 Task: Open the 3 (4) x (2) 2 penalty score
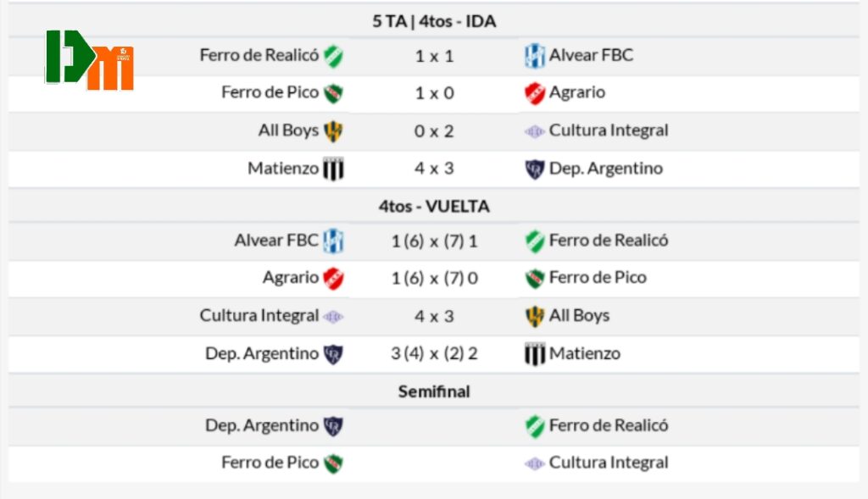click(x=434, y=353)
